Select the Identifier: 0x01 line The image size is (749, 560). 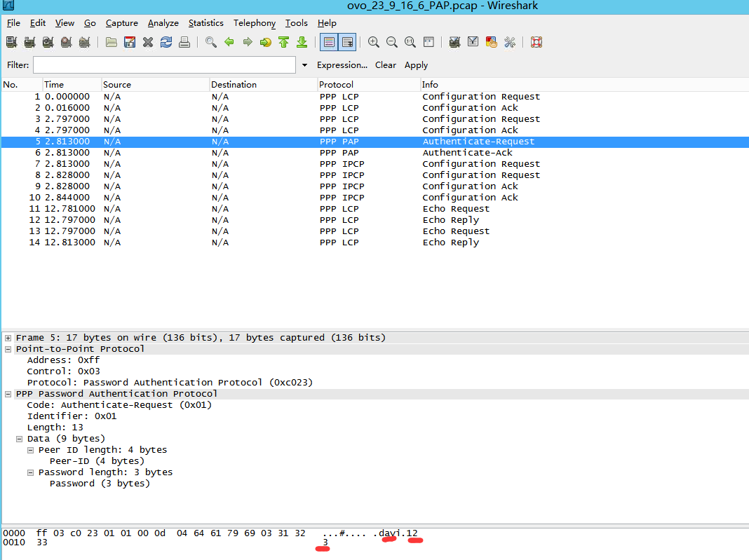[72, 416]
